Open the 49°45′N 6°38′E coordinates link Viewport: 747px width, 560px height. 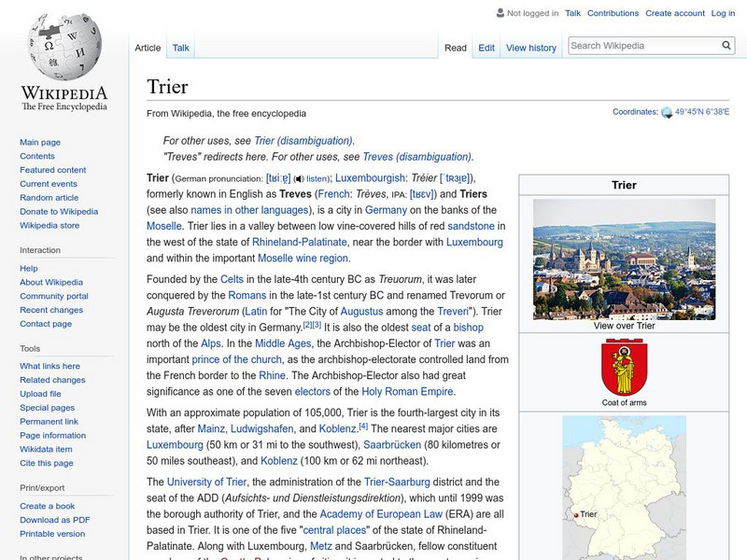pos(702,112)
